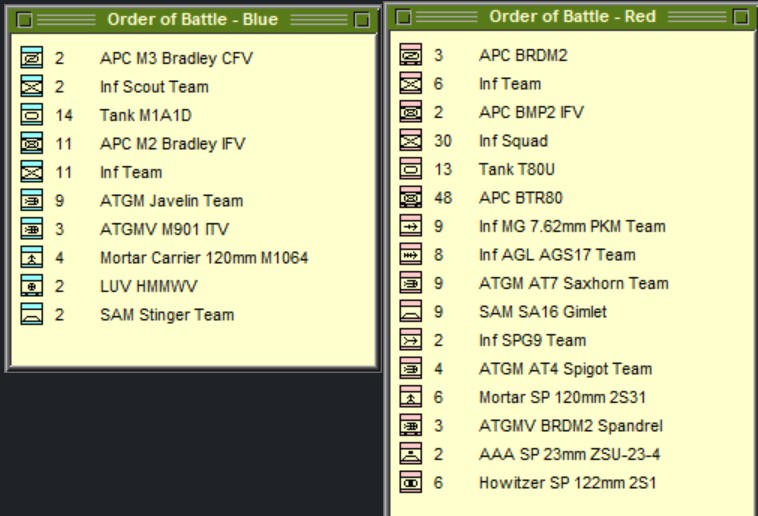Click the count 13 beside Tank T80U
This screenshot has width=758, height=516.
443,169
